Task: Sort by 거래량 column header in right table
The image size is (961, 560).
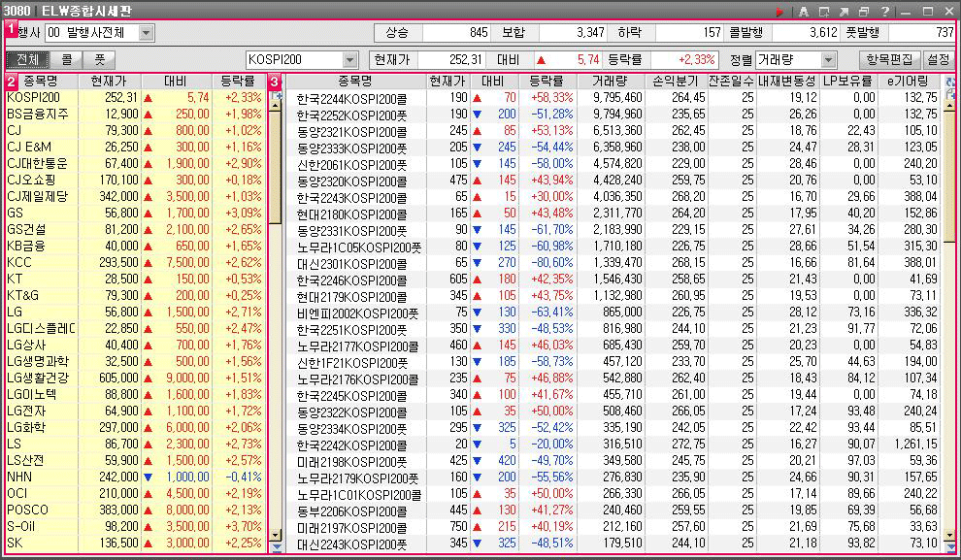Action: 610,81
